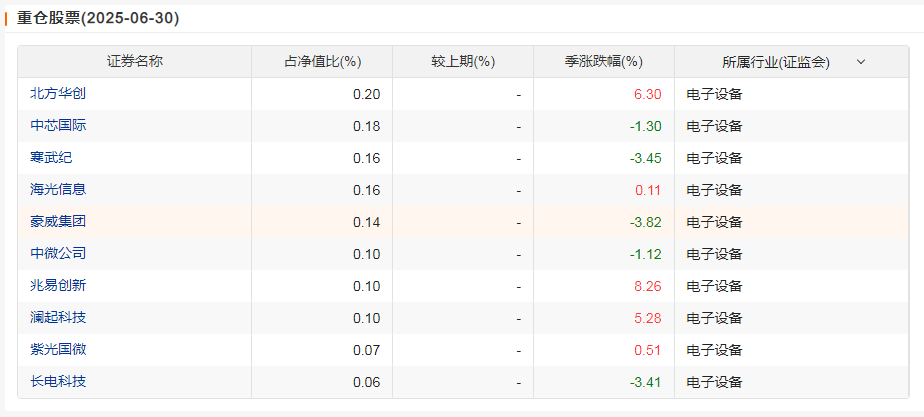Select the 0.11 quarterly change value
The image size is (924, 417).
tap(648, 190)
